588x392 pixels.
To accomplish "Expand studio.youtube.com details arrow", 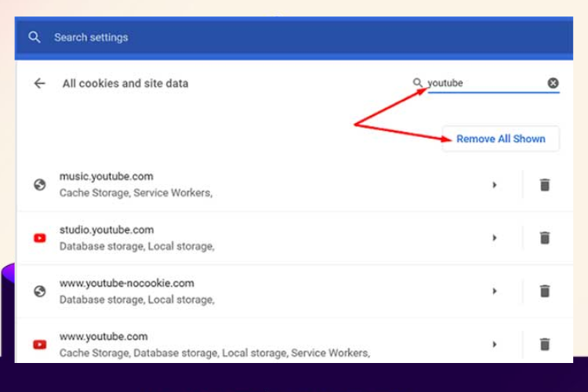I will point(494,238).
